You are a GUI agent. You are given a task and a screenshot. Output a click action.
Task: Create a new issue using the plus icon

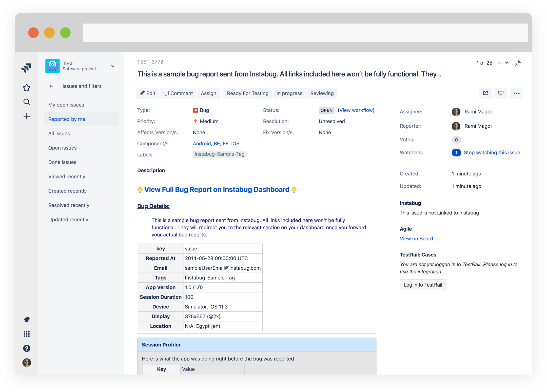pos(26,116)
